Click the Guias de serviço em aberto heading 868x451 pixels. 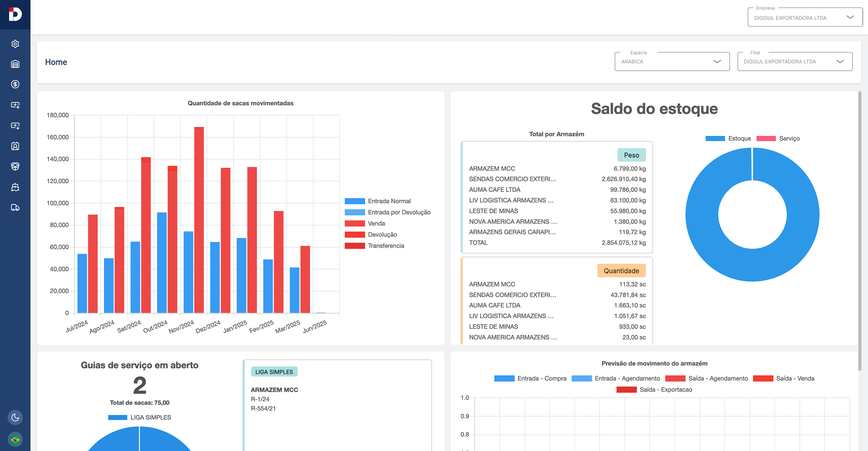140,365
